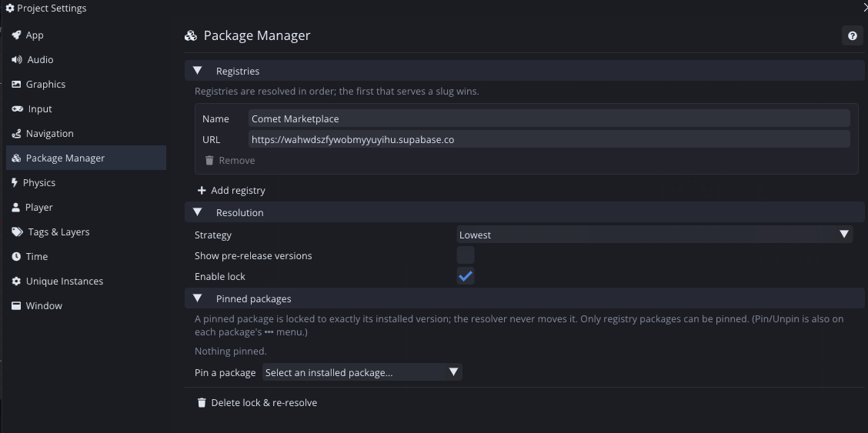868x433 pixels.
Task: Click Delete lock & re-resolve button
Action: pos(258,402)
